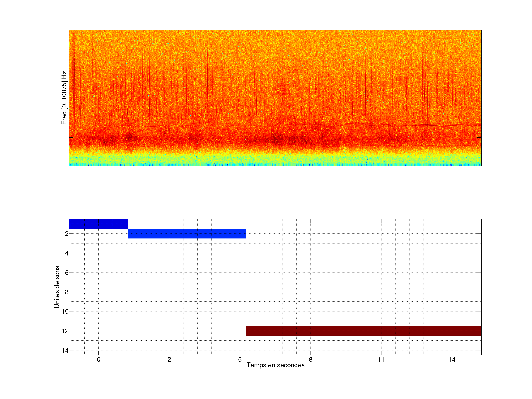Click y-axis tick label 10

(65, 311)
